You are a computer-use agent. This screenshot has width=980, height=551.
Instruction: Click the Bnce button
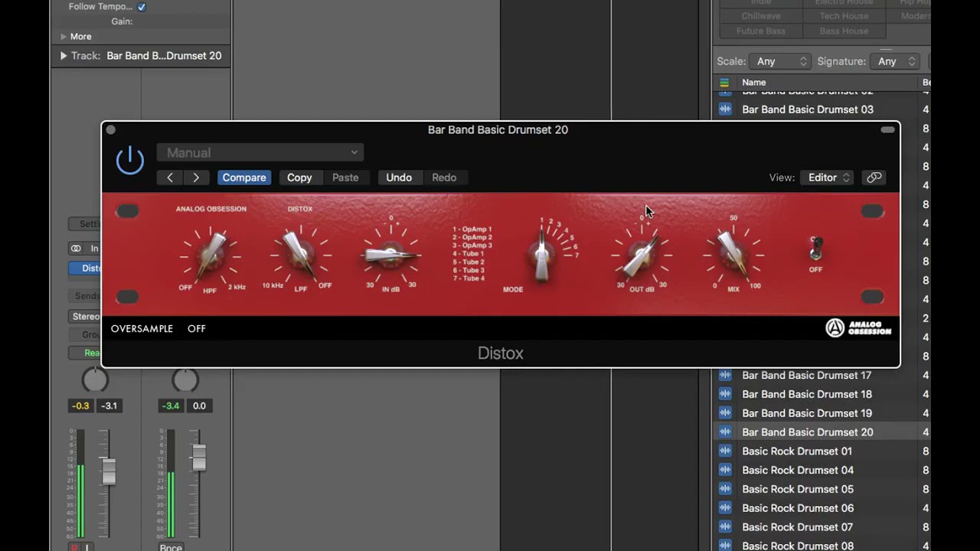(171, 547)
